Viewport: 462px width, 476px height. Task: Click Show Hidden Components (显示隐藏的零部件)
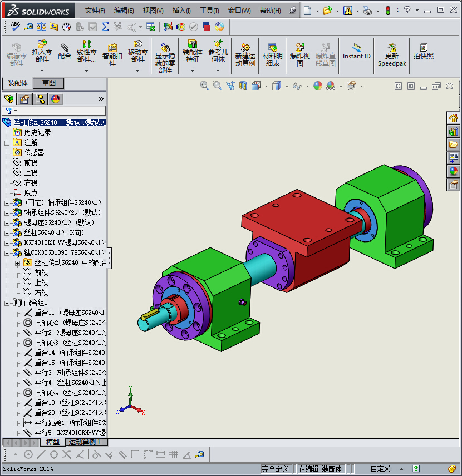pos(165,58)
